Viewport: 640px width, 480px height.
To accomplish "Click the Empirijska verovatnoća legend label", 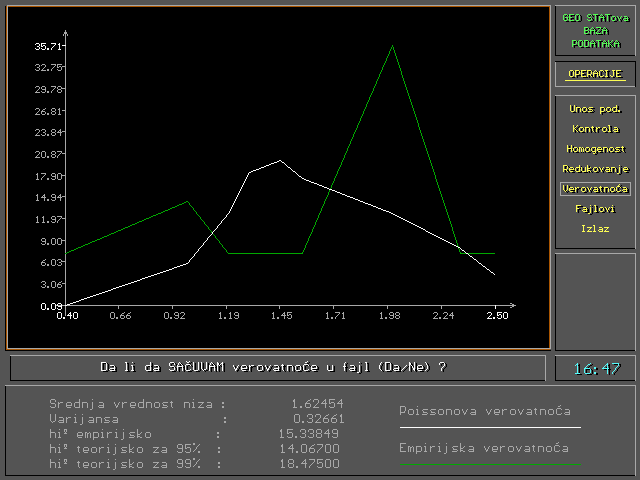I will (x=484, y=448).
